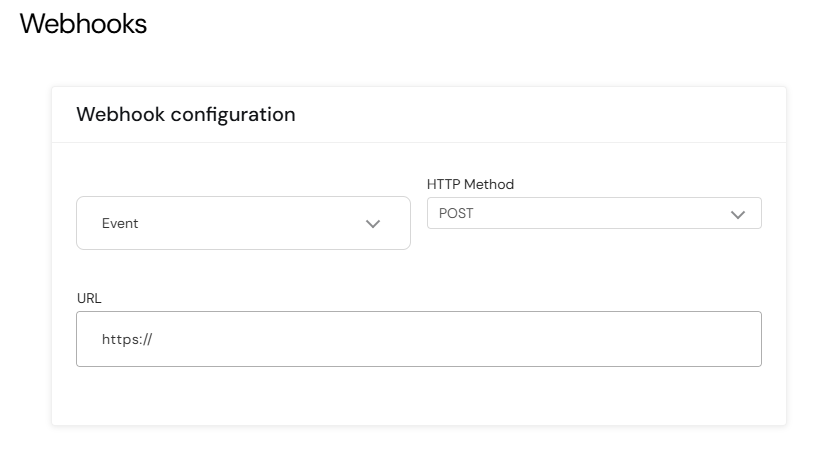Click the "POST" value text
820x453 pixels.
[456, 214]
